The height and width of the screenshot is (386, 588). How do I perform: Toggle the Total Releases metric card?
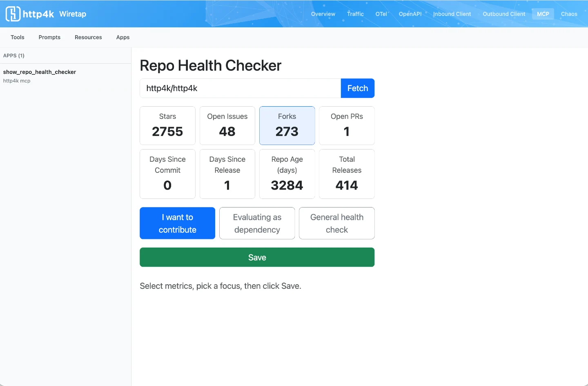tap(347, 174)
